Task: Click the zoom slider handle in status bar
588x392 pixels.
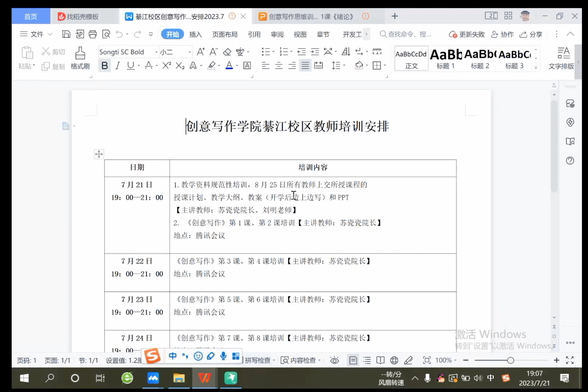Action: coord(511,360)
